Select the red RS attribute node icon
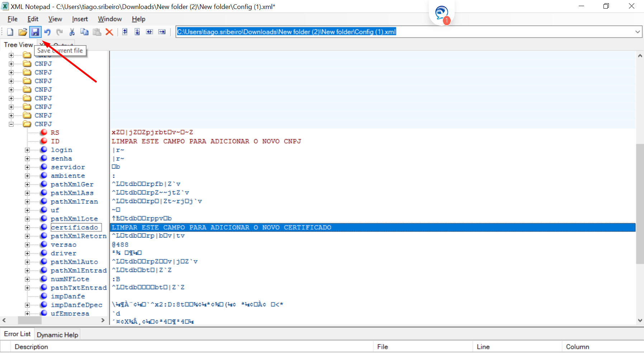The height and width of the screenshot is (353, 644). [44, 132]
